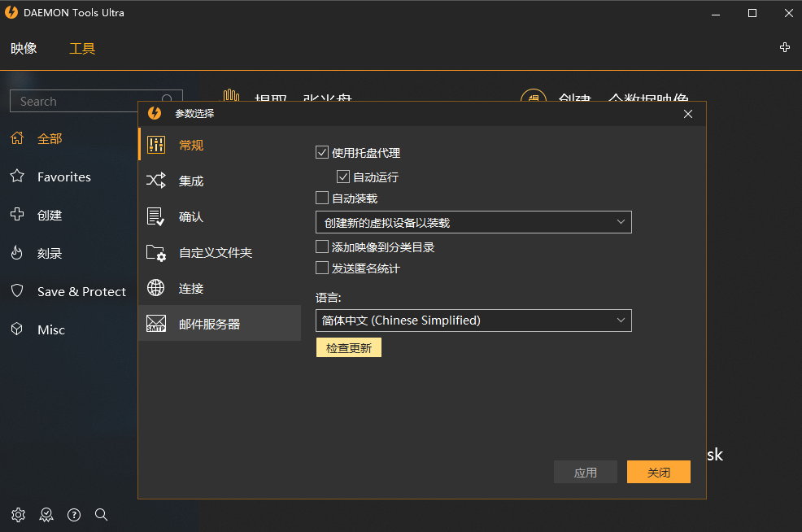Open the 常规 general settings icon
The width and height of the screenshot is (802, 532).
pos(156,145)
